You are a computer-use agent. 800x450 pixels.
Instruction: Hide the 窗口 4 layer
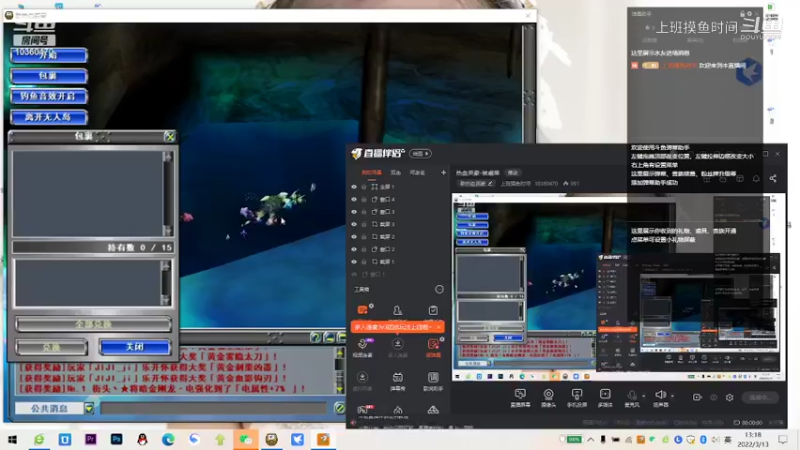[354, 199]
